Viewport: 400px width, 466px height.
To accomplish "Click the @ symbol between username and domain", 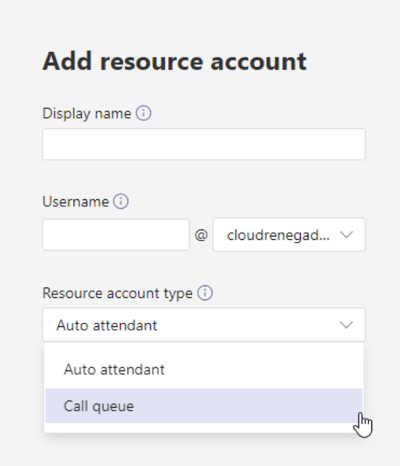I will pos(201,235).
